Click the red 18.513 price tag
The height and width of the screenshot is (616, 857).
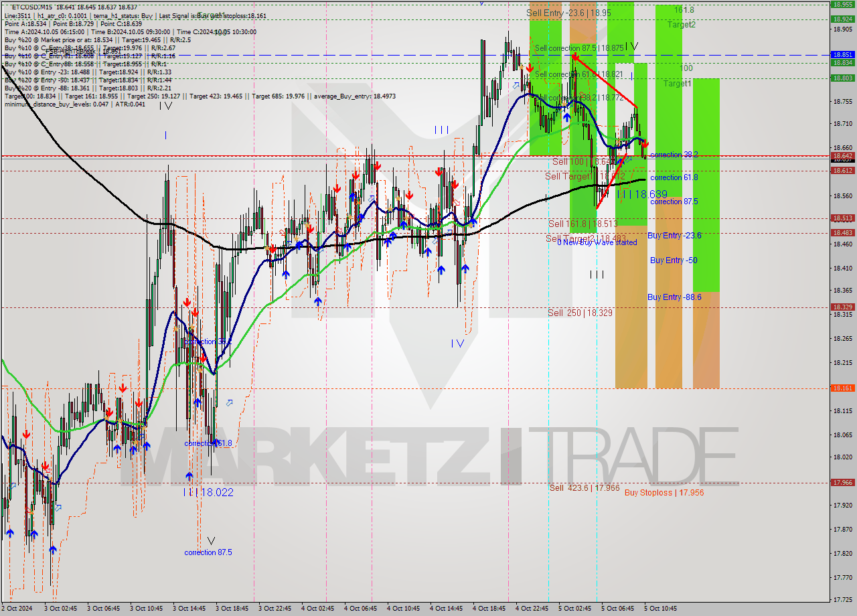click(x=843, y=218)
